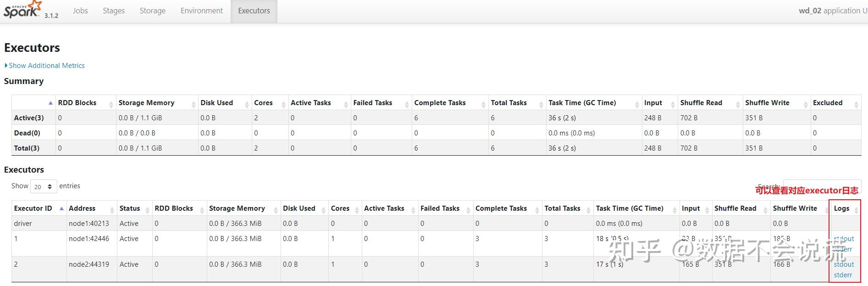Open the Jobs tab
The height and width of the screenshot is (286, 868).
(80, 11)
